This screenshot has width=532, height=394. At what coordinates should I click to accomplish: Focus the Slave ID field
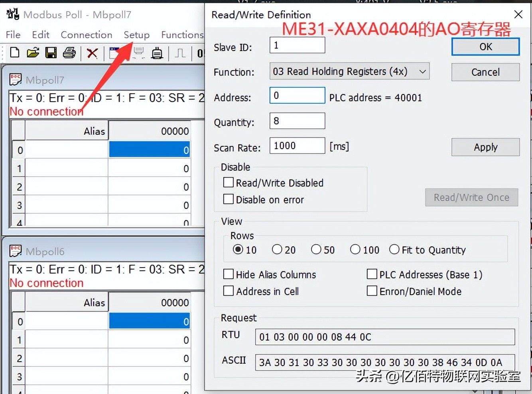click(x=297, y=45)
